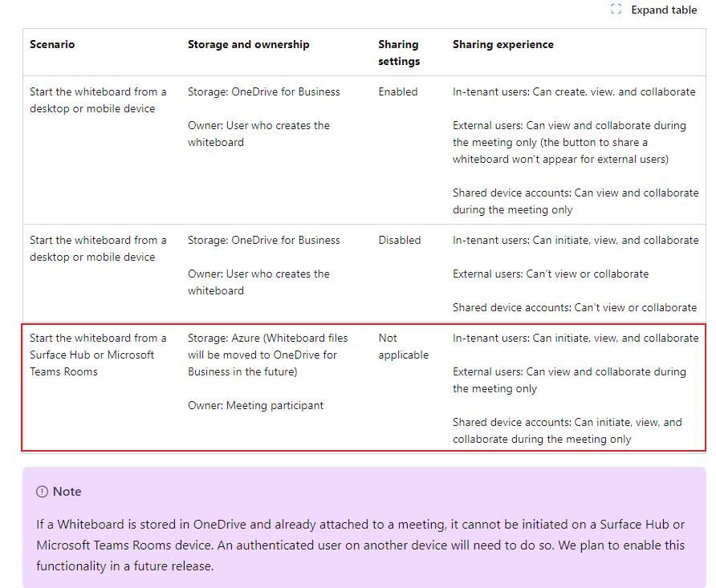The height and width of the screenshot is (588, 716).
Task: Click the Not applicable sharing settings cell
Action: pyautogui.click(x=403, y=347)
